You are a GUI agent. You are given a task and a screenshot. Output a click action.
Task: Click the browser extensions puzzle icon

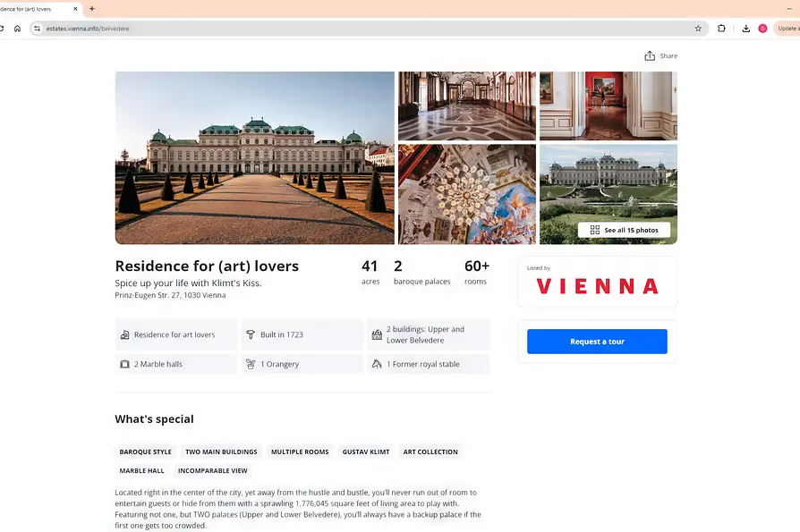(721, 28)
